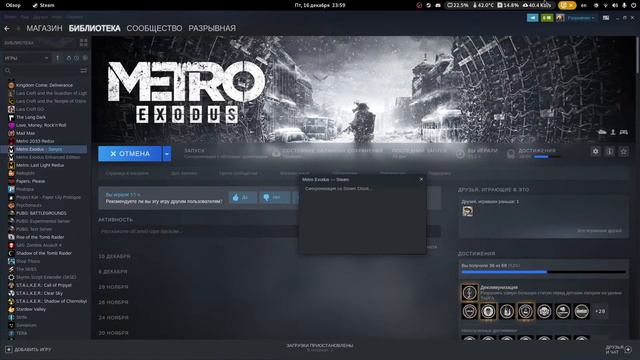The height and width of the screenshot is (360, 640).
Task: Show +28 more achievements
Action: [x=600, y=311]
